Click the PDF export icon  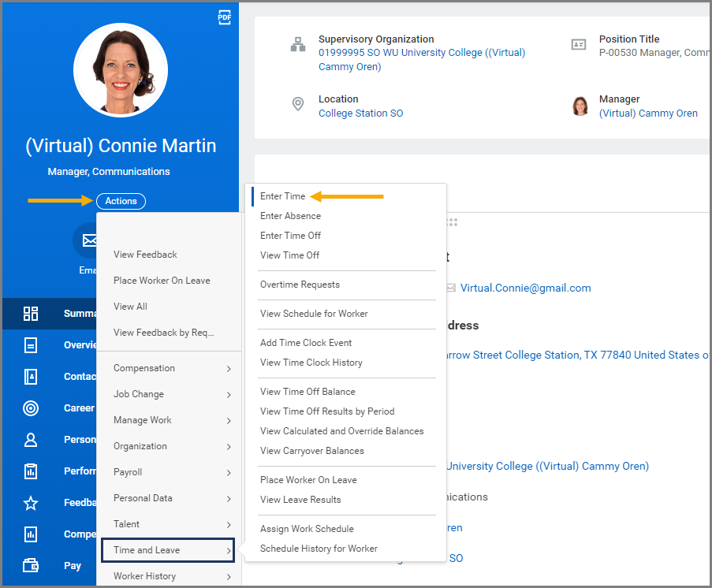(225, 17)
